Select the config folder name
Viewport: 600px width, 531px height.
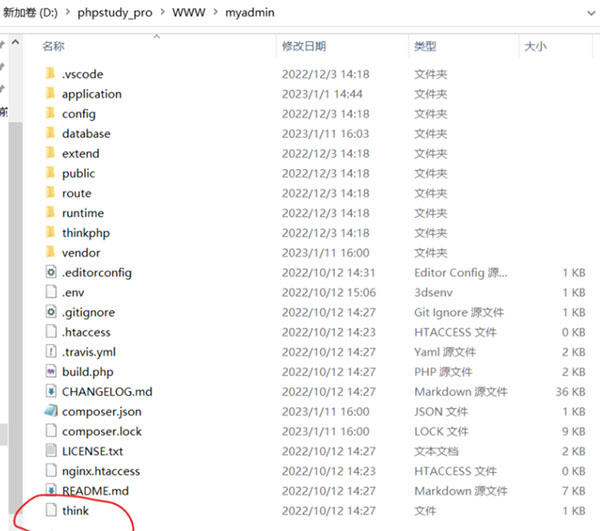[x=79, y=114]
